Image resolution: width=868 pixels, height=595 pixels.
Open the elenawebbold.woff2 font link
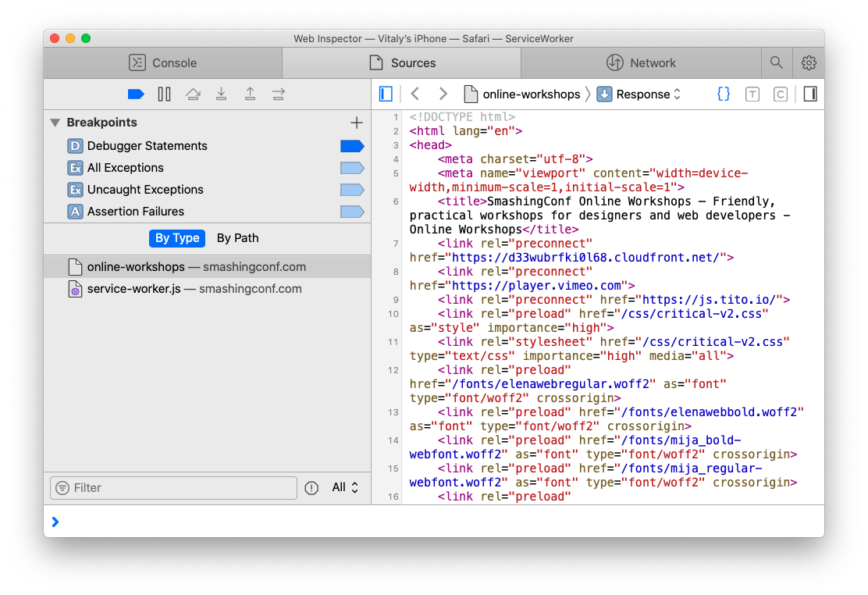pyautogui.click(x=710, y=412)
